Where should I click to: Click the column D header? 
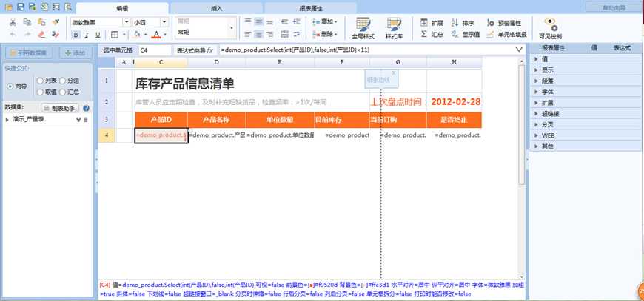coord(216,62)
